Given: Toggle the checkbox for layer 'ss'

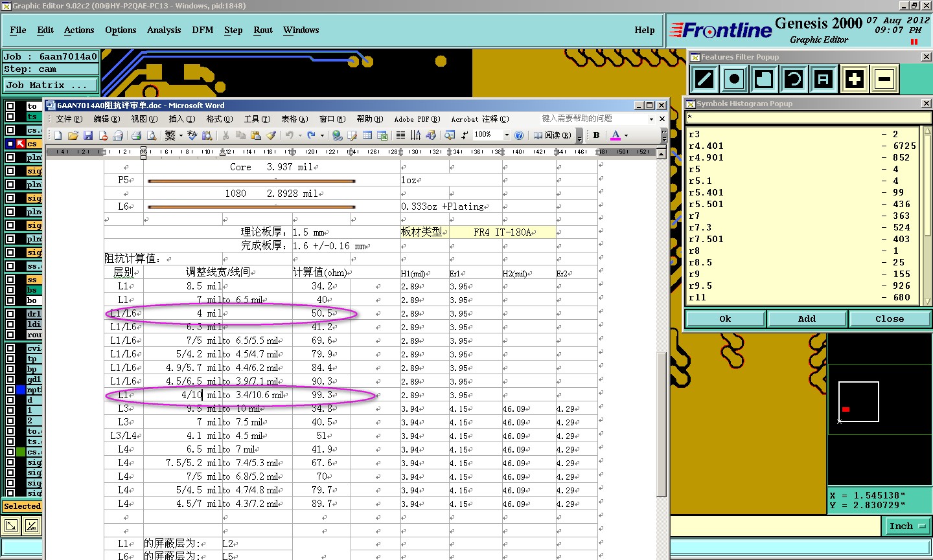Looking at the screenshot, I should (10, 280).
